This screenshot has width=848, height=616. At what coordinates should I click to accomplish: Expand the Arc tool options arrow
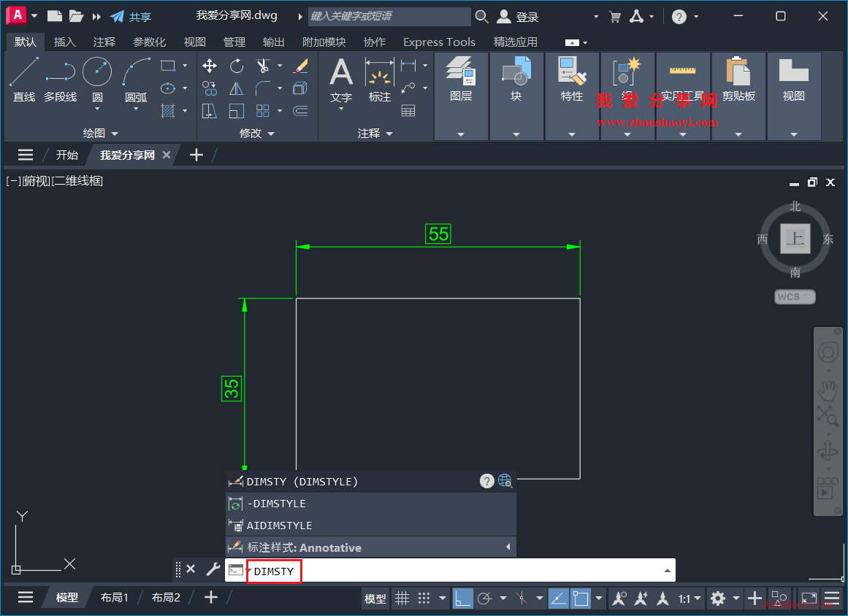(136, 109)
